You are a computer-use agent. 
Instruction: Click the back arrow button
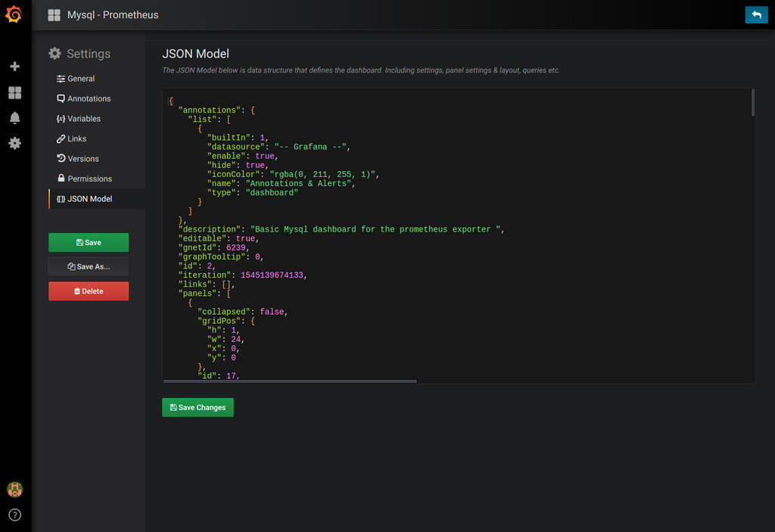(x=756, y=15)
